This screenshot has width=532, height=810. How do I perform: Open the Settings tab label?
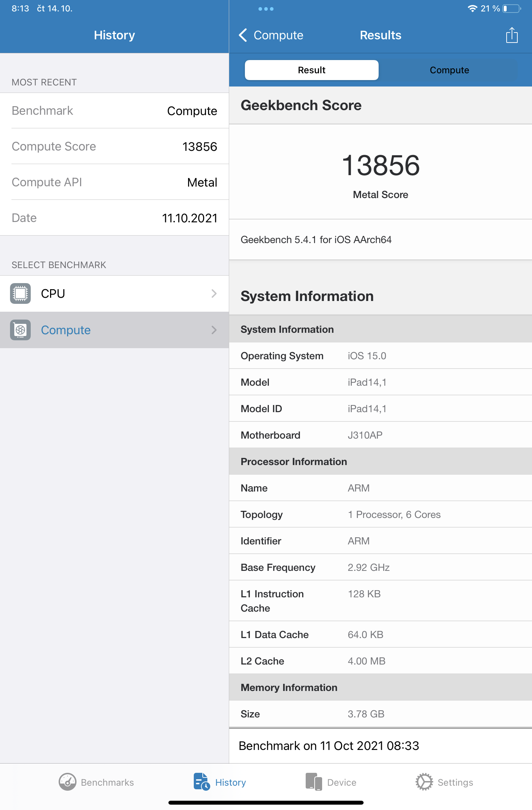point(455,782)
